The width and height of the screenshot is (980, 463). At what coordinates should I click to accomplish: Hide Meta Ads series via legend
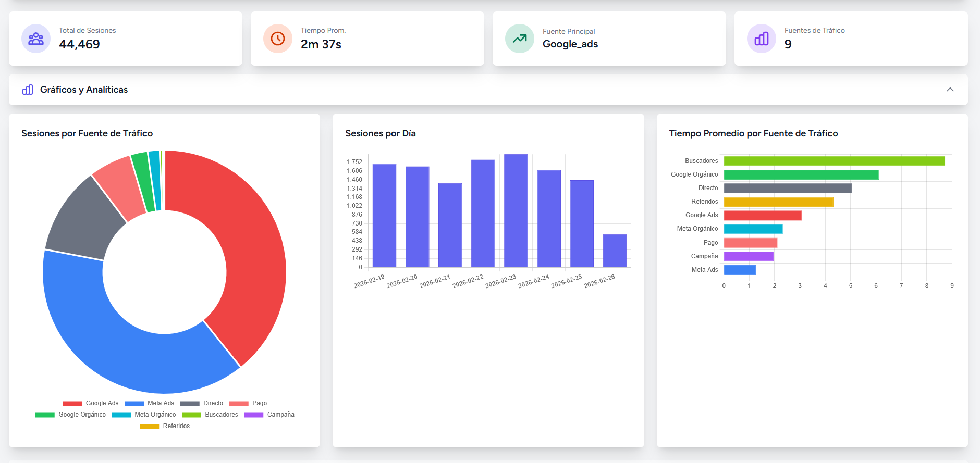tap(150, 403)
